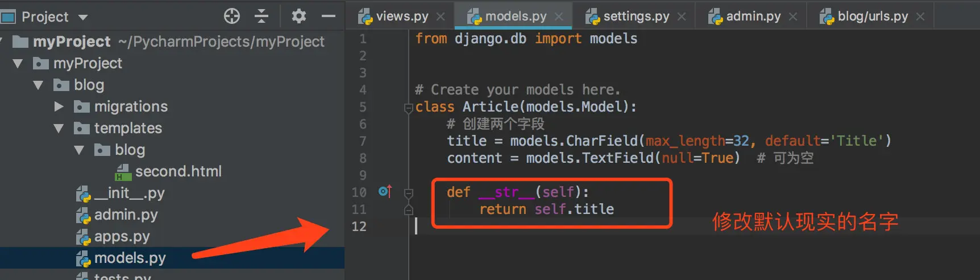Collapse the inner blog folder under templates
The height and width of the screenshot is (280, 980).
79,150
